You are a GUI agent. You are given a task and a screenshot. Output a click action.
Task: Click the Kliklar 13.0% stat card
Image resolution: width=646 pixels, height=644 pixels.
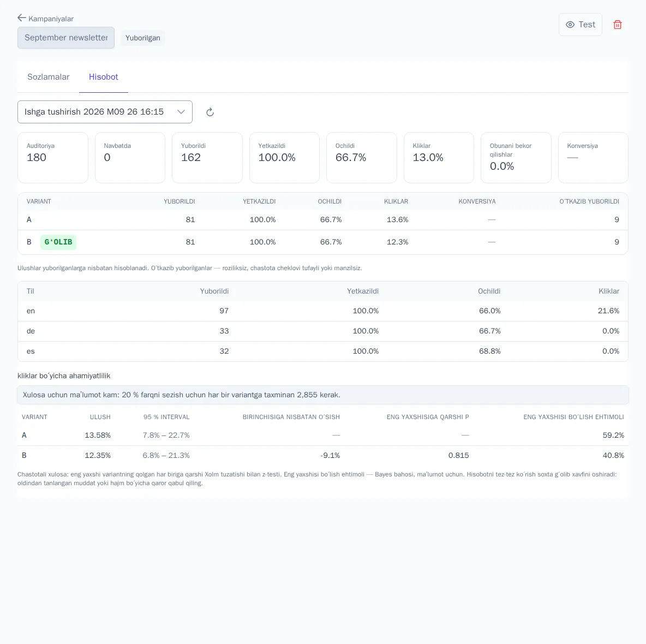coord(439,157)
